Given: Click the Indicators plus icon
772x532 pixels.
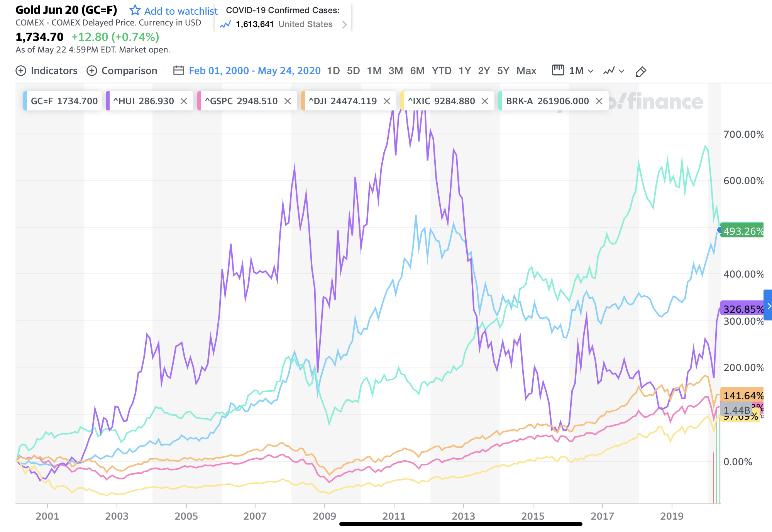Looking at the screenshot, I should [21, 71].
